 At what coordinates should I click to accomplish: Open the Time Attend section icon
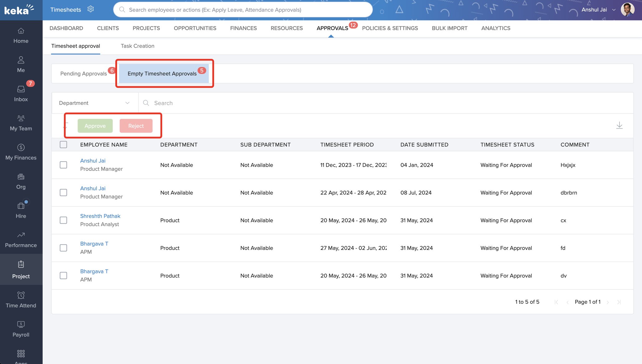tap(21, 295)
